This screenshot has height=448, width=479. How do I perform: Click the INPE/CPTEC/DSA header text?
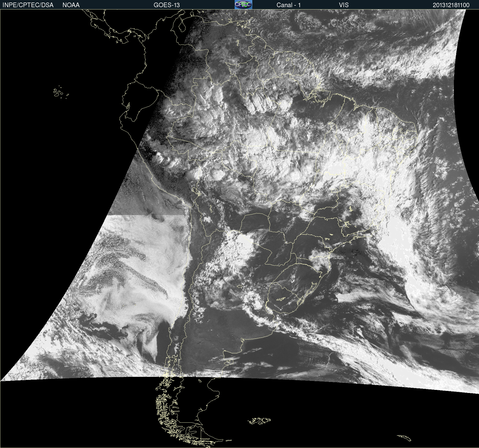click(28, 5)
